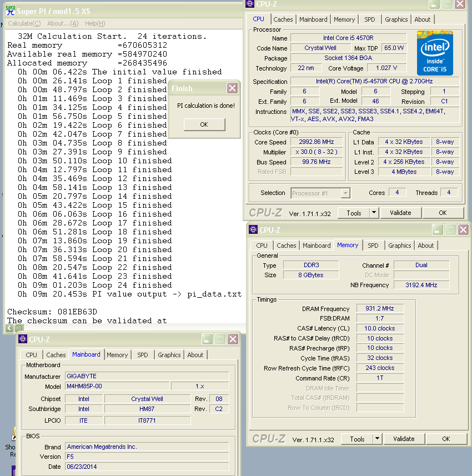The width and height of the screenshot is (472, 476).
Task: Close the top CPU-Z CPU window
Action: (x=460, y=4)
